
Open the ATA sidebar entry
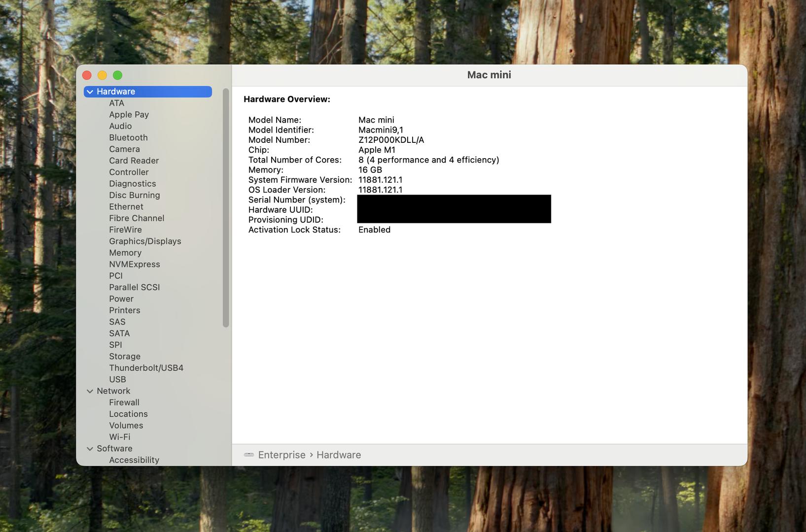click(116, 103)
